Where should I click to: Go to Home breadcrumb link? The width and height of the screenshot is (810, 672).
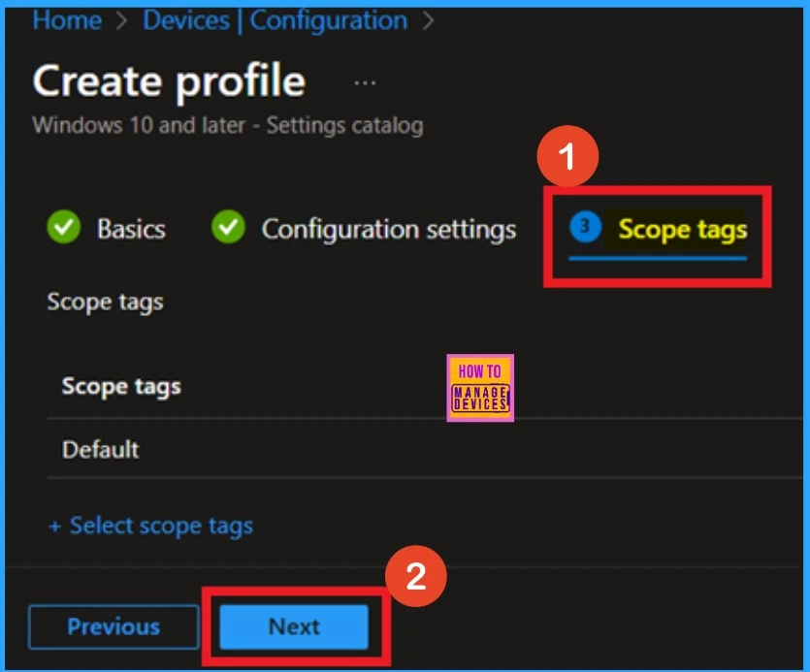click(x=67, y=20)
